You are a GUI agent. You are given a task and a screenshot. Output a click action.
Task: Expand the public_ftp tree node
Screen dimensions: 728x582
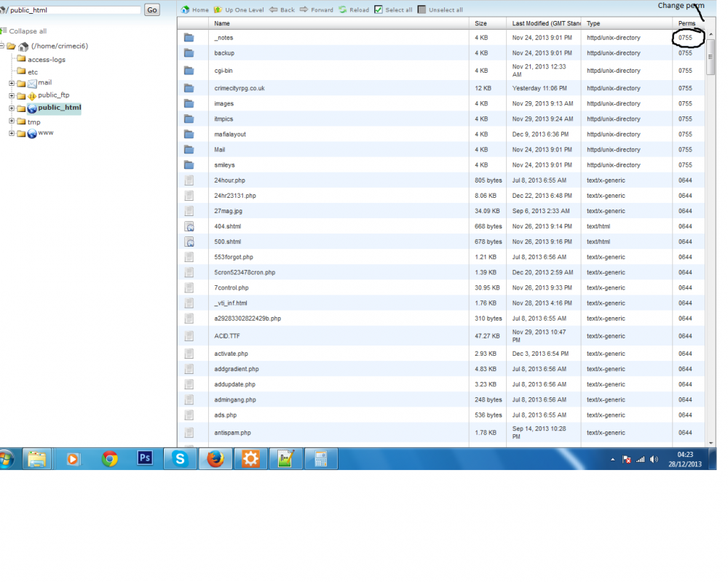[12, 95]
